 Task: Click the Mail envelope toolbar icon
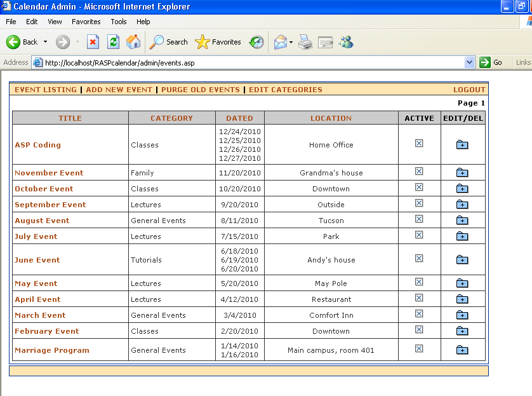(281, 42)
